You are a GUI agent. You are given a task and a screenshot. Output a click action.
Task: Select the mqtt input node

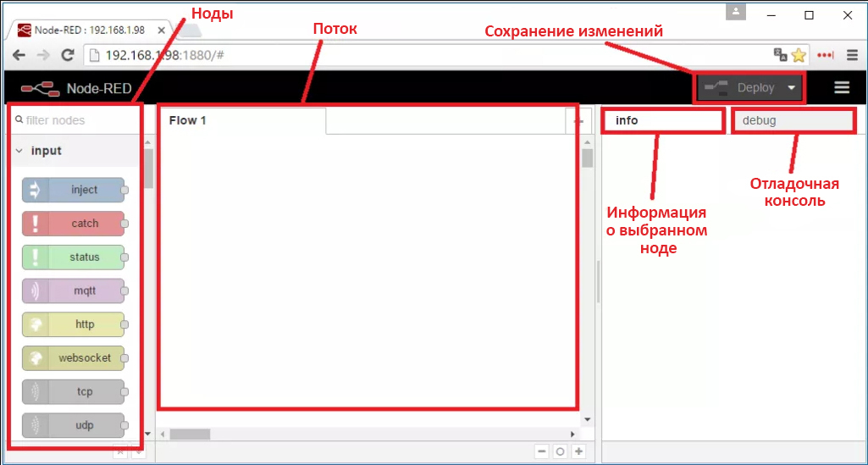(x=74, y=291)
